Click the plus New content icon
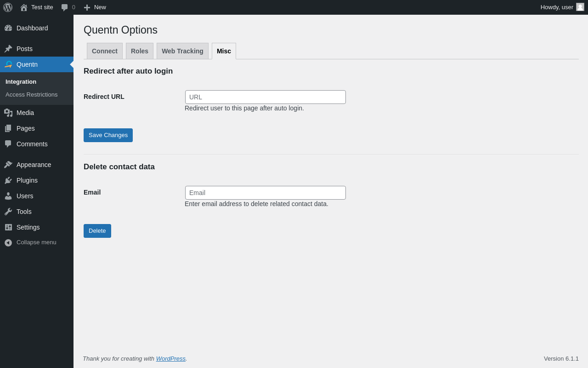The height and width of the screenshot is (368, 588). point(87,7)
